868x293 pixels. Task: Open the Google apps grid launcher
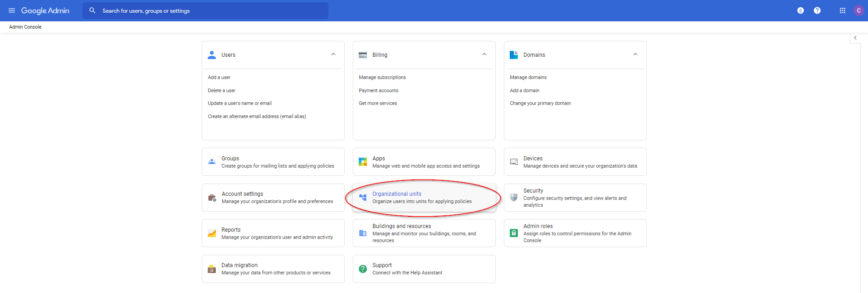click(843, 10)
